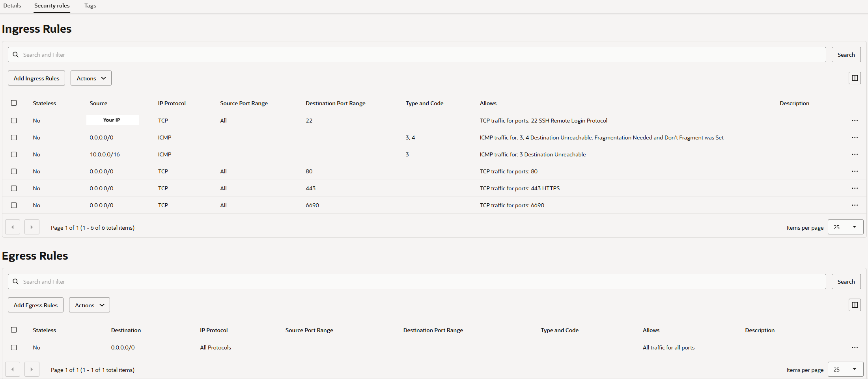Click the Add Egress Rules button
Screen dimensions: 868x379
[35, 305]
